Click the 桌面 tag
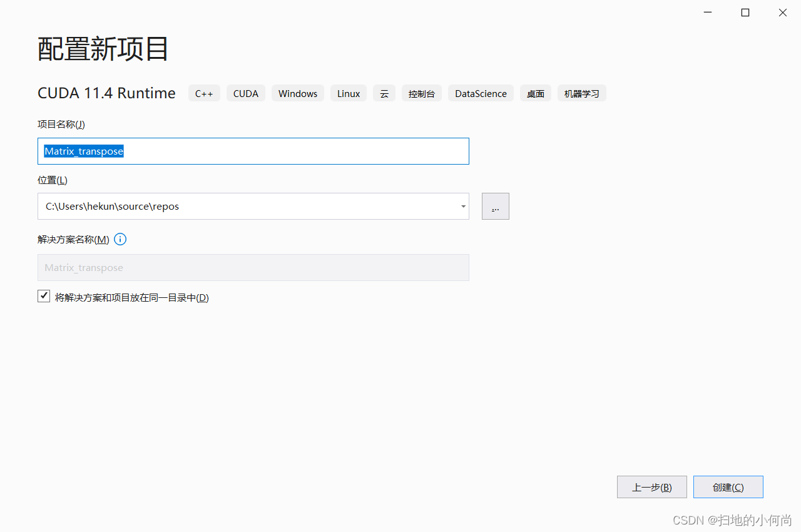 pyautogui.click(x=536, y=93)
